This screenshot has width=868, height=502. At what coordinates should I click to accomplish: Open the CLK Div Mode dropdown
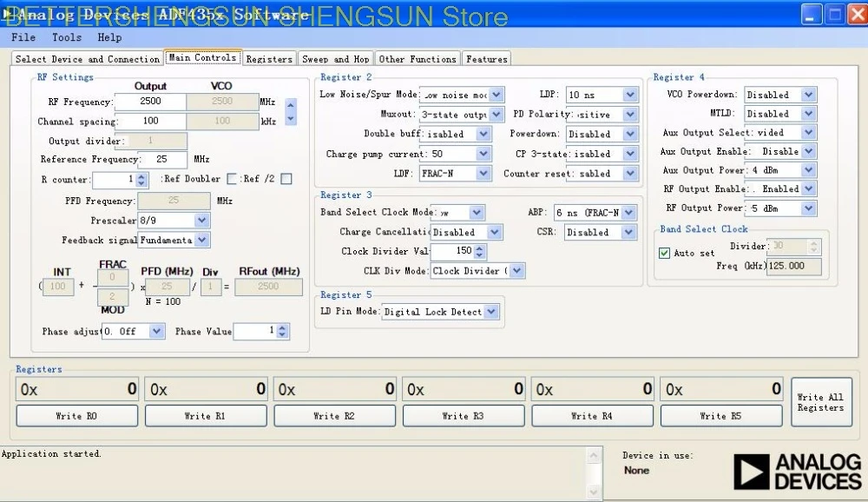[x=517, y=271]
